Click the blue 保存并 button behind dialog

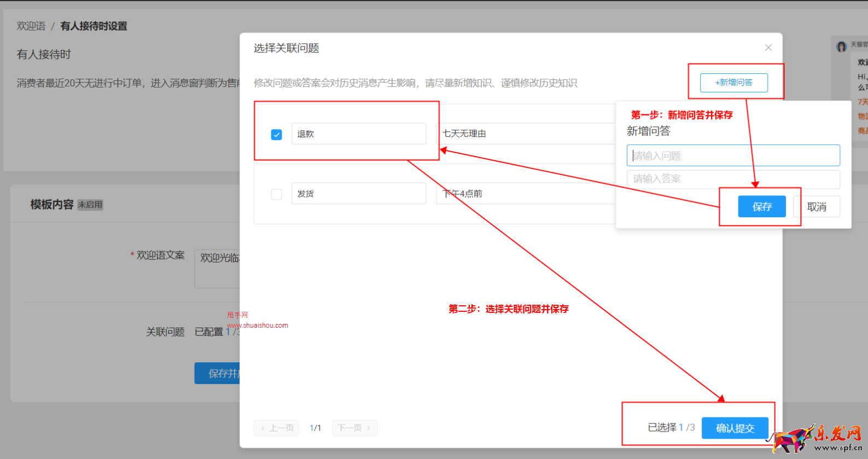217,373
